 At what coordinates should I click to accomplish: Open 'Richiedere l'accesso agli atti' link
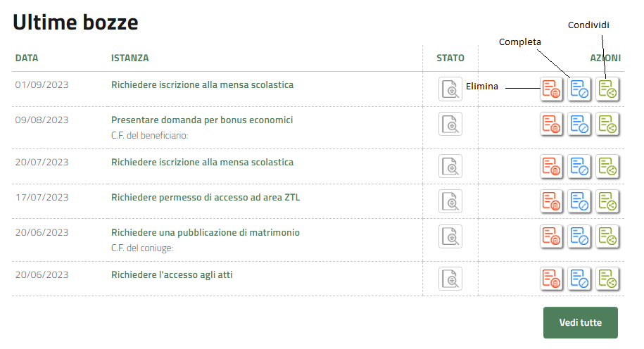pos(172,275)
